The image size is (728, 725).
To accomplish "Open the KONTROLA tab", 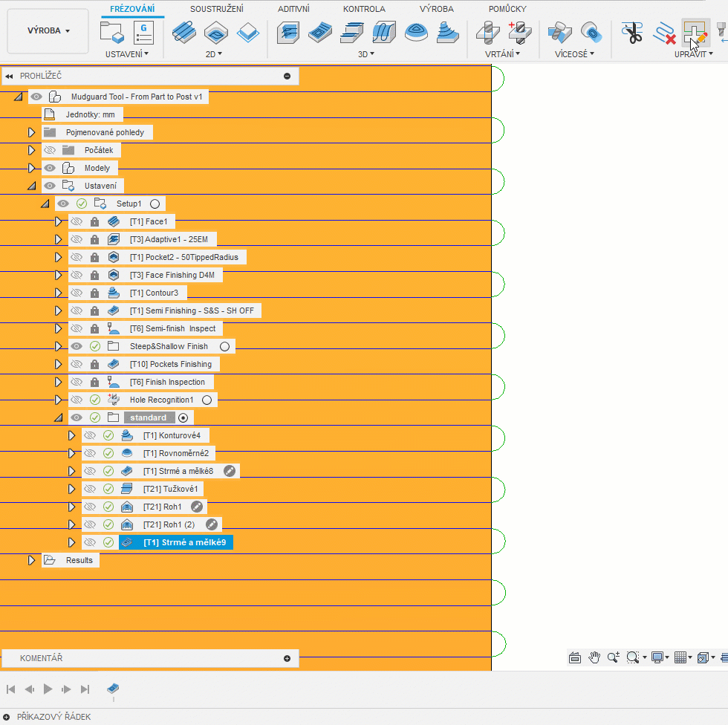I will coord(364,9).
